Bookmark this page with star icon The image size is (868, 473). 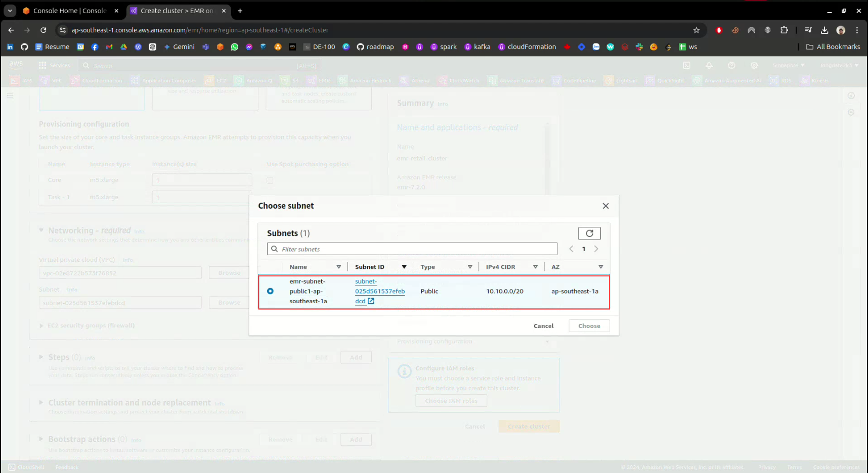point(696,30)
